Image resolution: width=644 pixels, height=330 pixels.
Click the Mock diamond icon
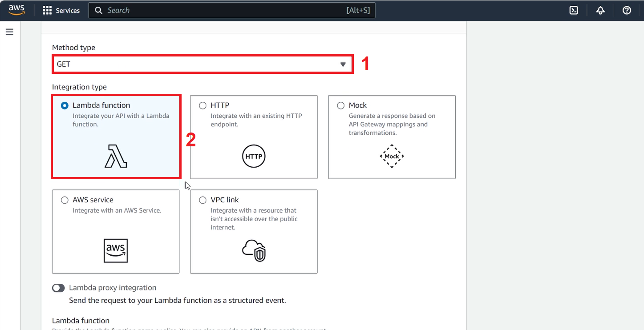[391, 156]
